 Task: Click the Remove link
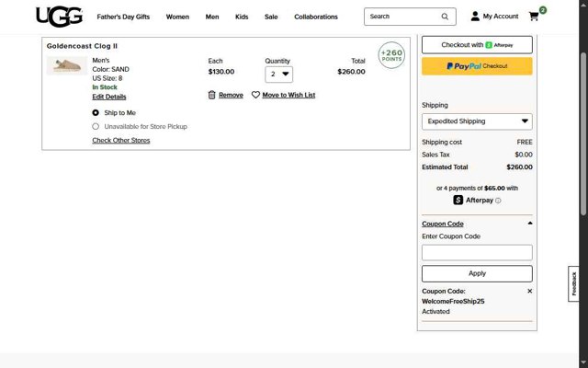point(231,95)
